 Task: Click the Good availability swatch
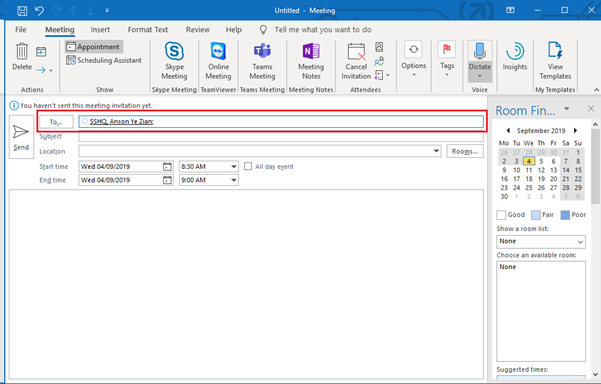[x=501, y=215]
